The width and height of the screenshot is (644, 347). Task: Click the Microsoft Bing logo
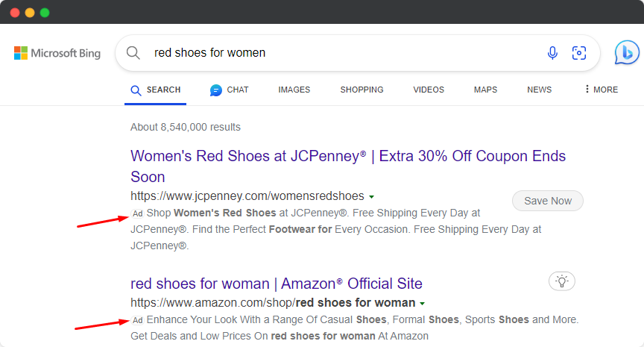[57, 53]
